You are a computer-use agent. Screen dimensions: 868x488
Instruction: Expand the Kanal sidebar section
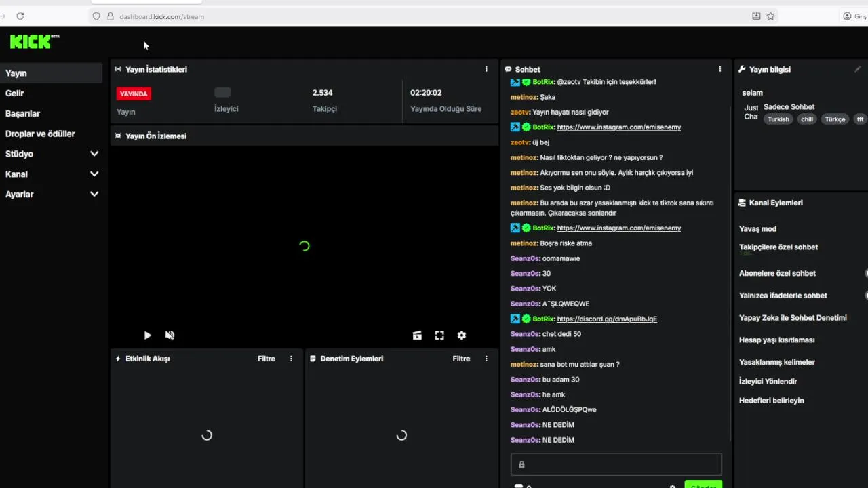[94, 174]
